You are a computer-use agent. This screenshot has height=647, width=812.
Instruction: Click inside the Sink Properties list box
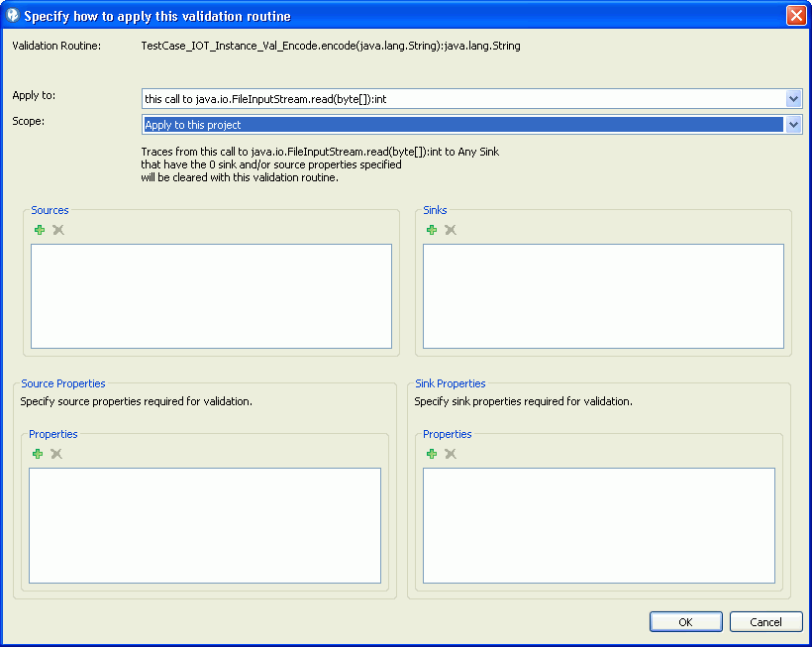[x=599, y=526]
